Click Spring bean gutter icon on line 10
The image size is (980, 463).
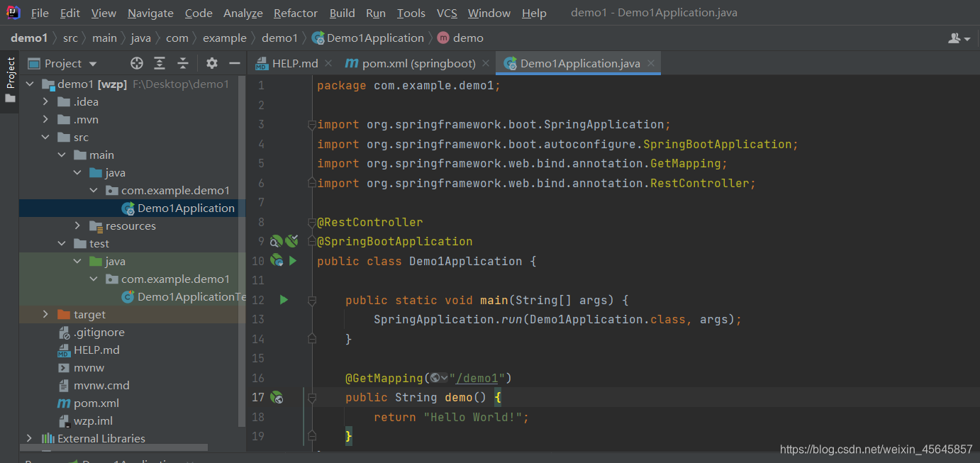pos(277,261)
